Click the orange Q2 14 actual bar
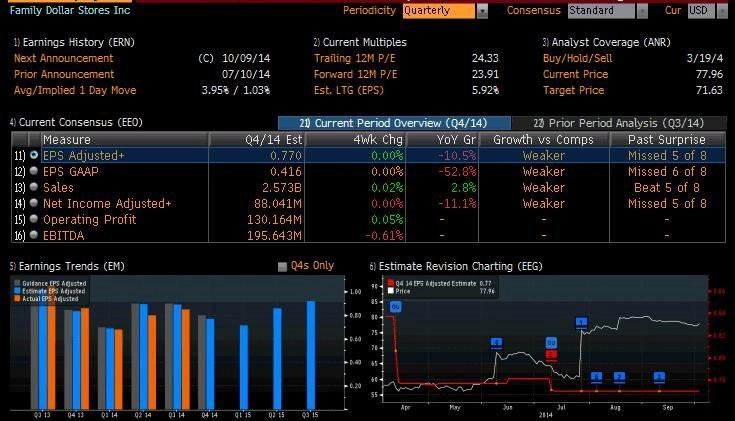 (152, 362)
